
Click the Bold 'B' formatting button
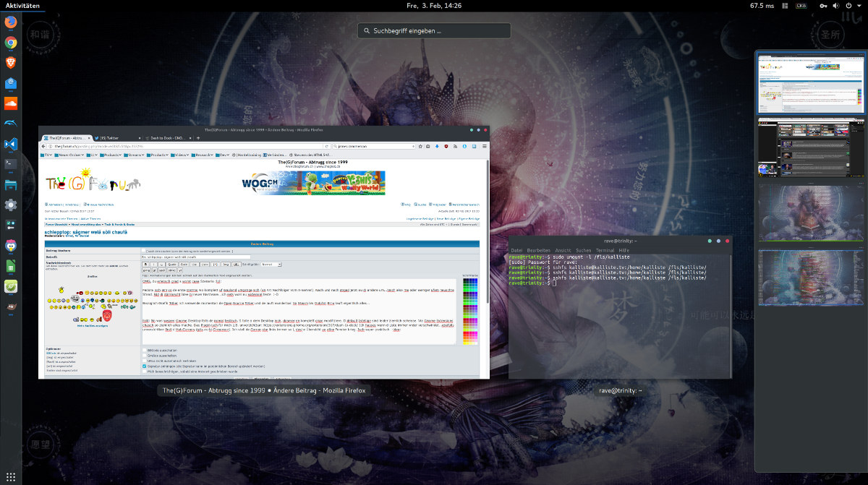145,264
